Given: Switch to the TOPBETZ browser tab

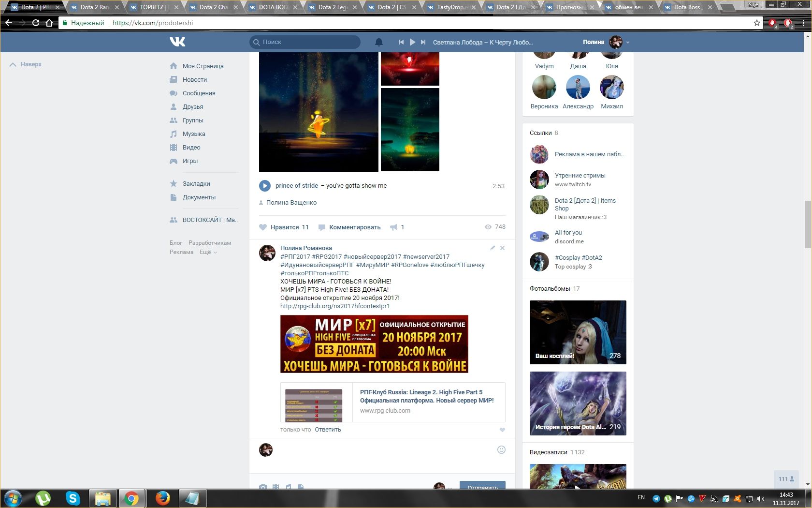Looking at the screenshot, I should tap(153, 7).
